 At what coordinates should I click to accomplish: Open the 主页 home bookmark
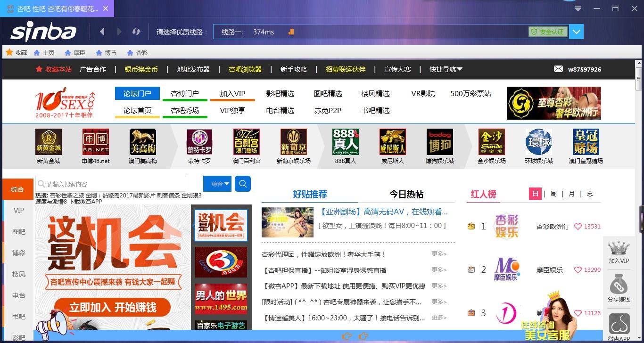coord(44,53)
